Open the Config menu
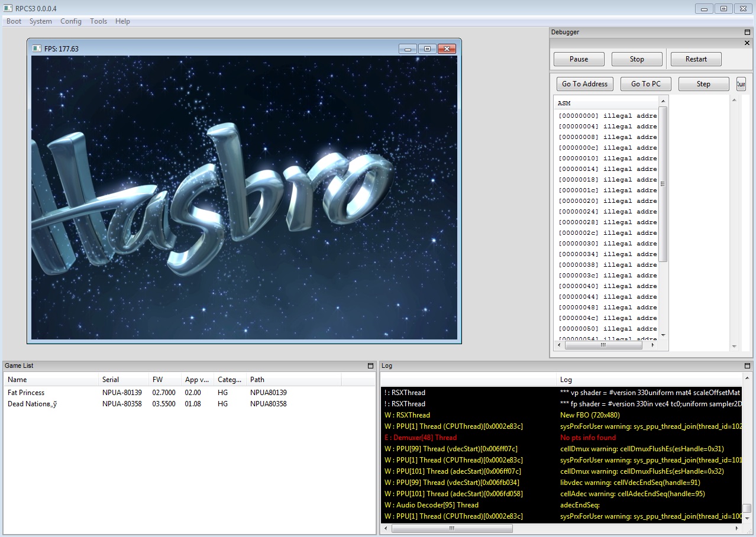The width and height of the screenshot is (756, 537). pyautogui.click(x=71, y=21)
